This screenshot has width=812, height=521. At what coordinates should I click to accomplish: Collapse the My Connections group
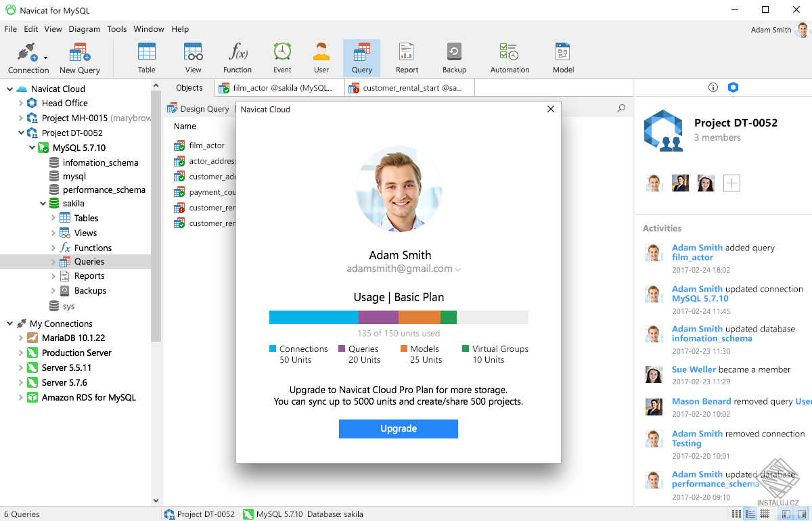9,323
